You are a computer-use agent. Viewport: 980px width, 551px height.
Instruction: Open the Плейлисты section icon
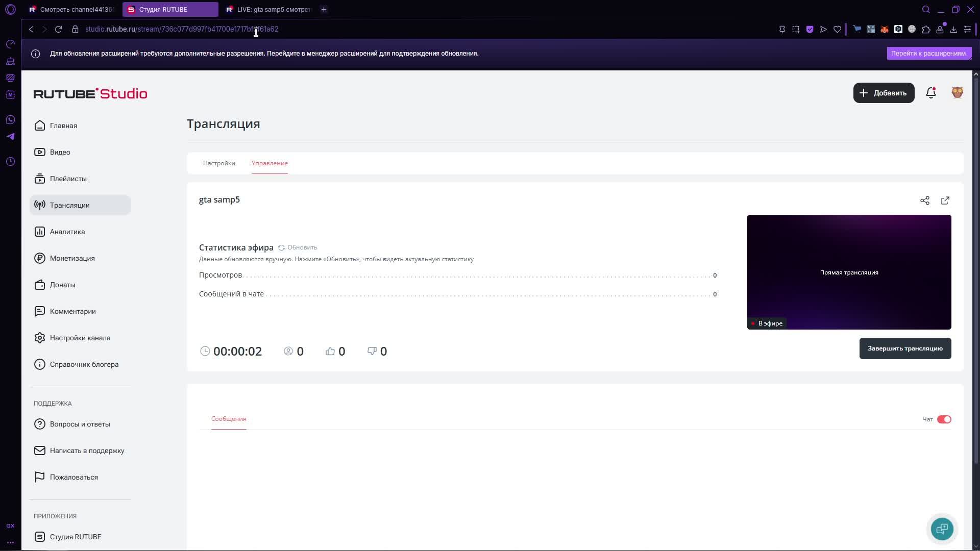(40, 179)
